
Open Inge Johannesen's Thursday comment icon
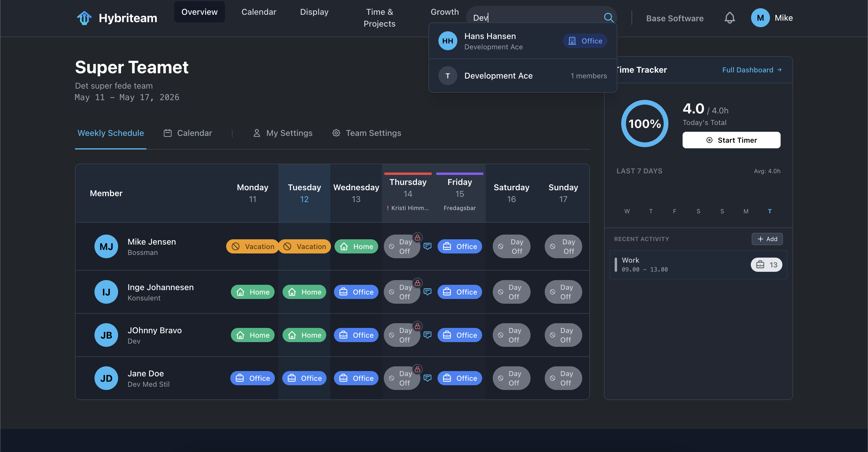[x=427, y=292]
